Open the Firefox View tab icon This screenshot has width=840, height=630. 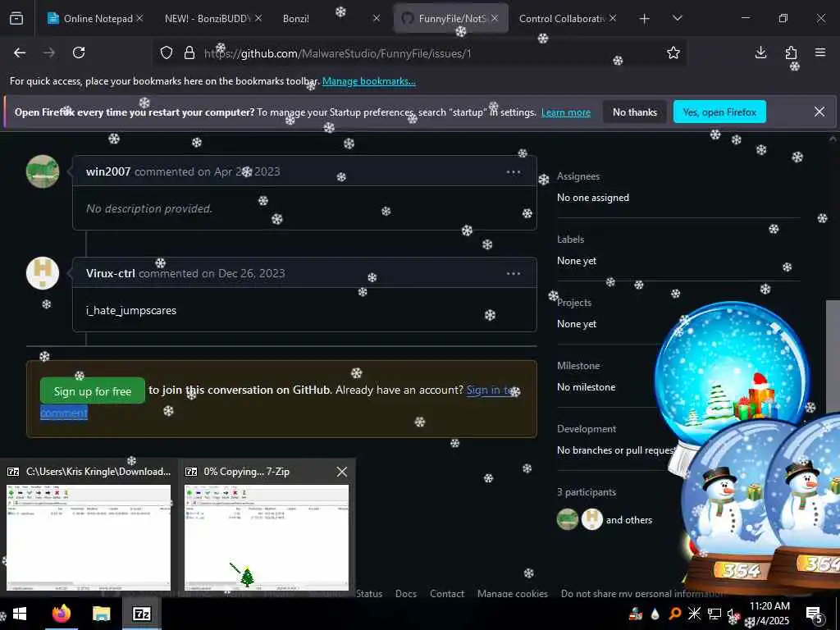pos(16,18)
